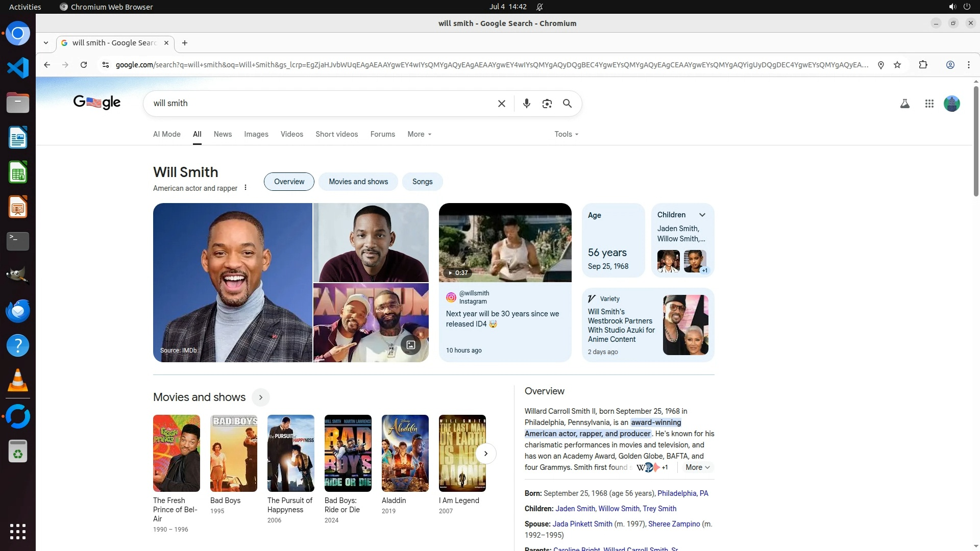
Task: Click the magnifying glass search button
Action: click(567, 104)
